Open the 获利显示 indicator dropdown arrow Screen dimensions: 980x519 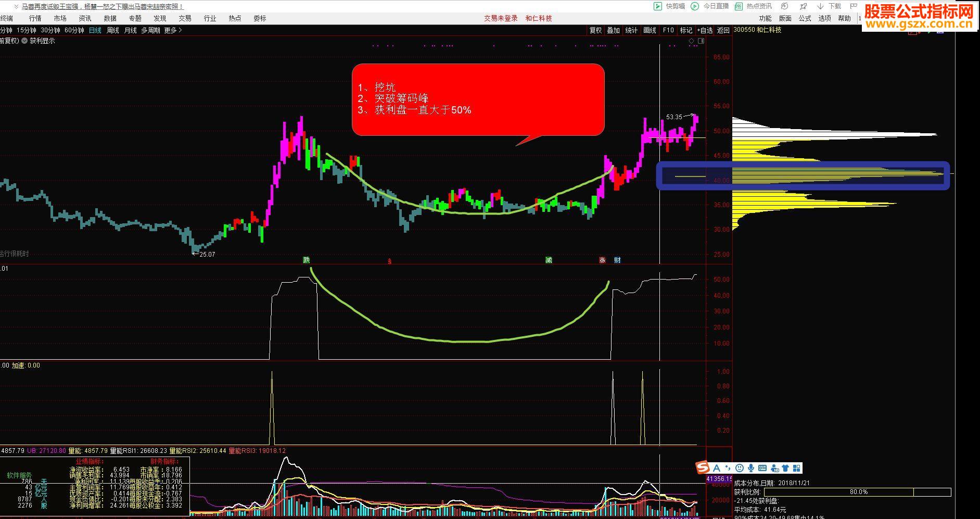[x=24, y=41]
